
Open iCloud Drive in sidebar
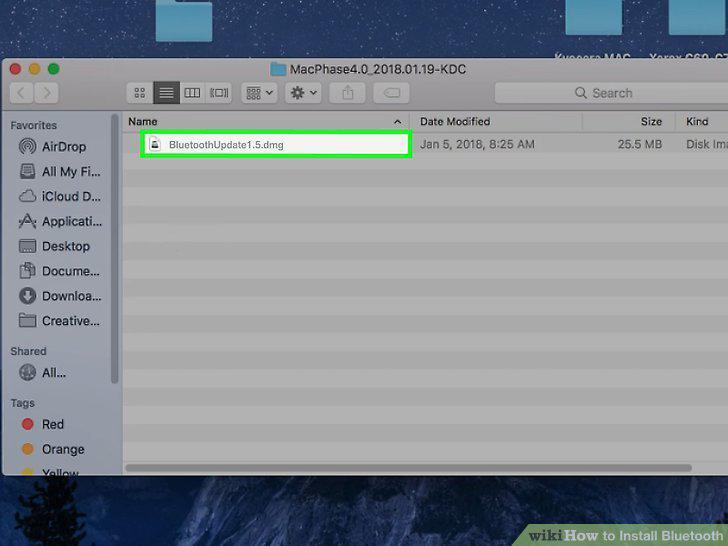[59, 196]
